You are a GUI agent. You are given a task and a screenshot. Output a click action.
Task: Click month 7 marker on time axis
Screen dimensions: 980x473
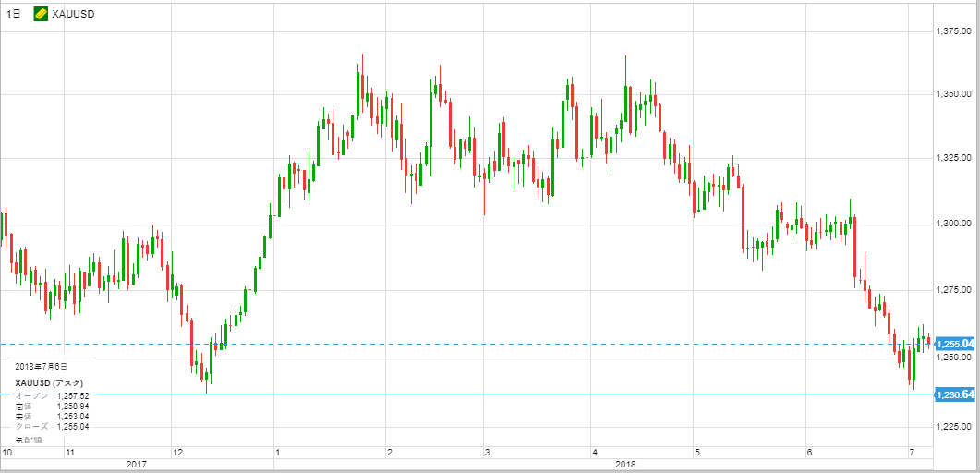pyautogui.click(x=911, y=452)
